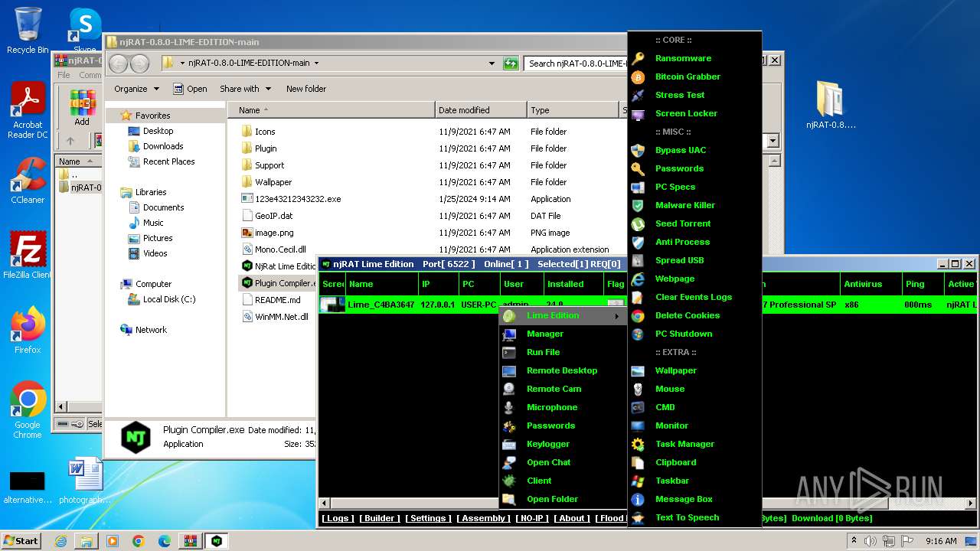Click the Screen Locker icon

pos(638,113)
